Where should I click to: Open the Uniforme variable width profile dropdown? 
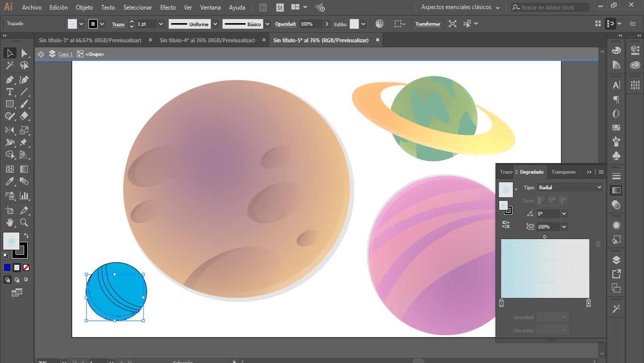tap(215, 24)
